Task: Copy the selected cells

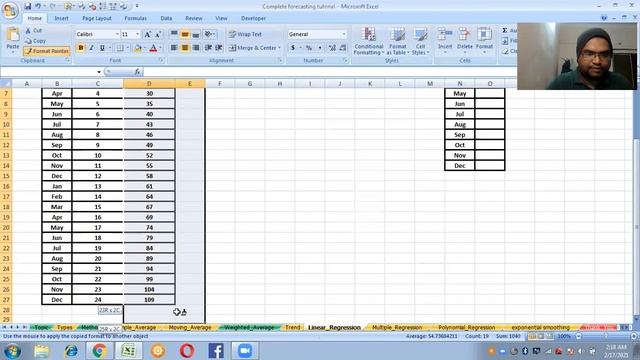Action: (x=35, y=41)
